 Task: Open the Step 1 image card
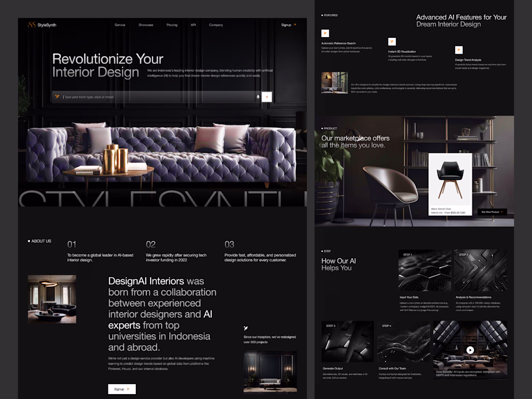click(x=425, y=270)
